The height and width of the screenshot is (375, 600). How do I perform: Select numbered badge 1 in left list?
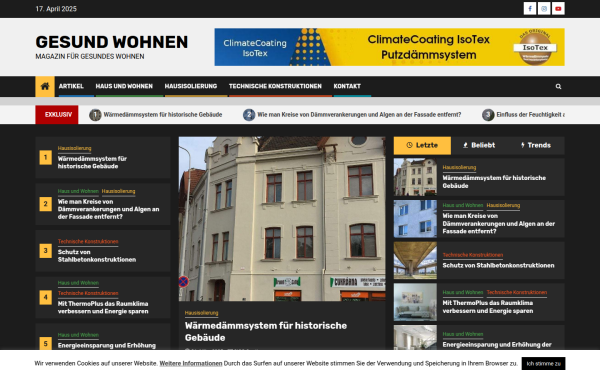(x=46, y=157)
